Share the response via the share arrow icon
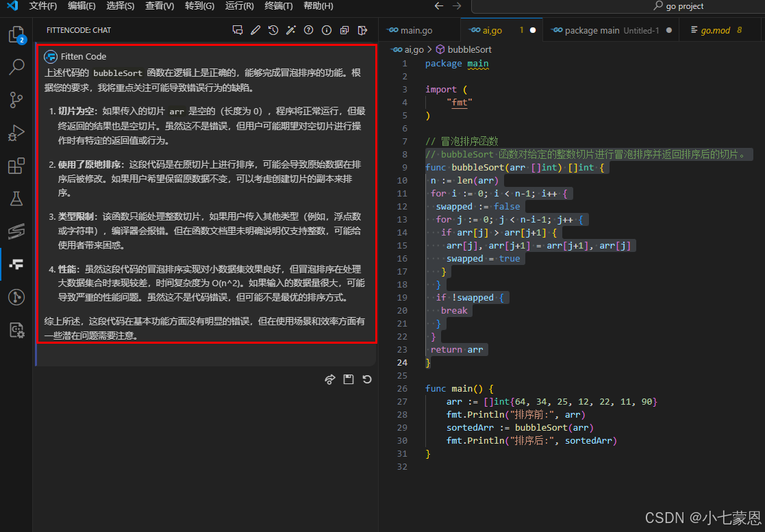Viewport: 765px width, 532px height. 329,379
